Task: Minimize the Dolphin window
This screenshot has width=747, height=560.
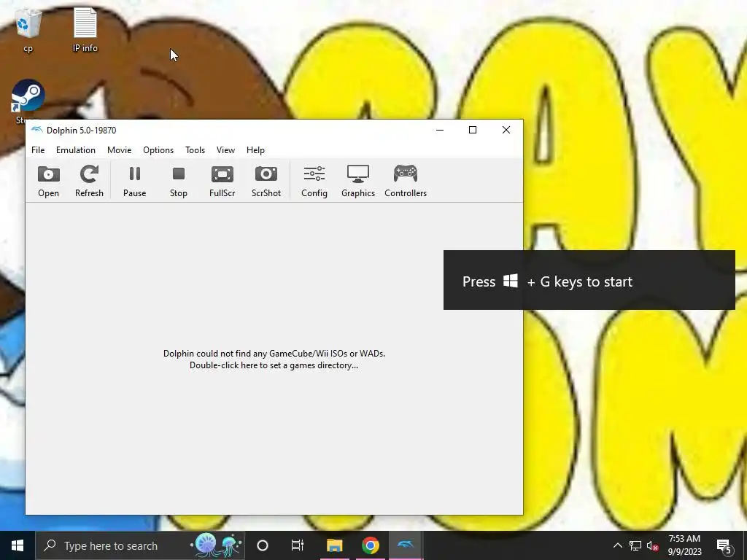Action: (x=440, y=130)
